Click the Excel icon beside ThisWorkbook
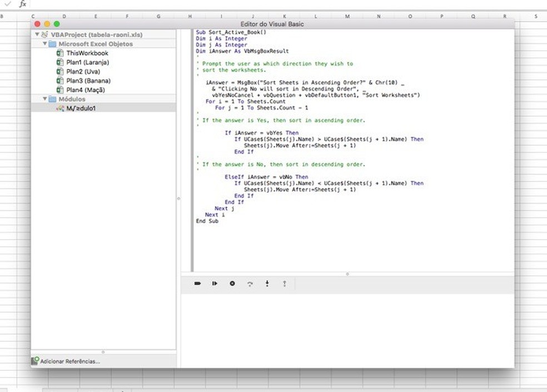 point(60,53)
